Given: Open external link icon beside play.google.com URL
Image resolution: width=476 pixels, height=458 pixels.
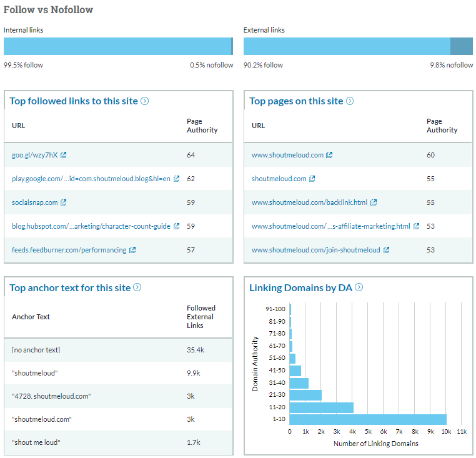Looking at the screenshot, I should (176, 179).
